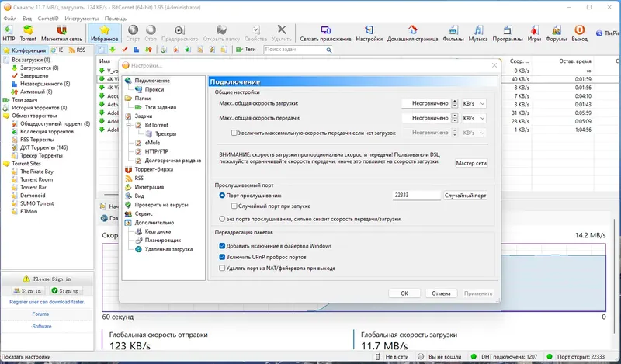The width and height of the screenshot is (621, 364).
Task: Click the Torrent toolbar icon
Action: coord(28,33)
